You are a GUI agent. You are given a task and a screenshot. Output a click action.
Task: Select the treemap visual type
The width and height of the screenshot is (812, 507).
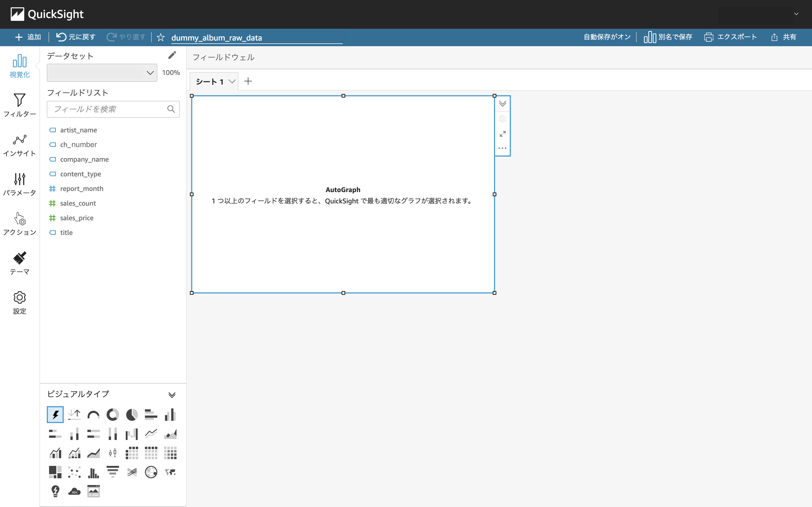55,472
